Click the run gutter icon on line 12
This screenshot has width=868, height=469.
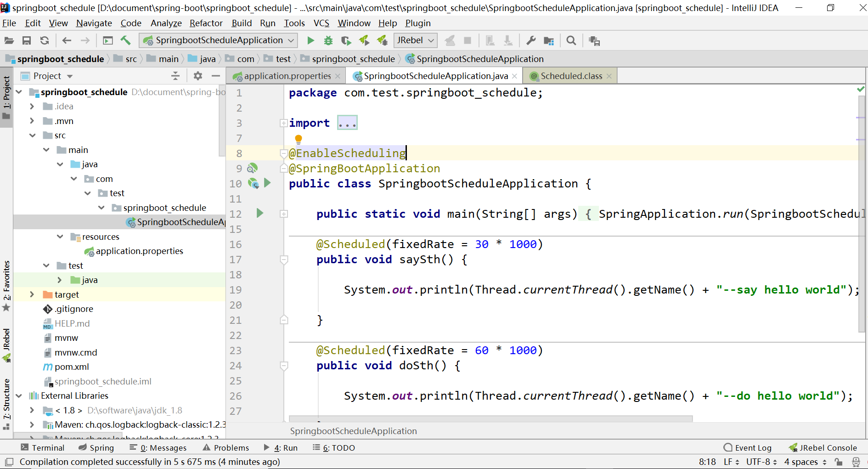260,213
